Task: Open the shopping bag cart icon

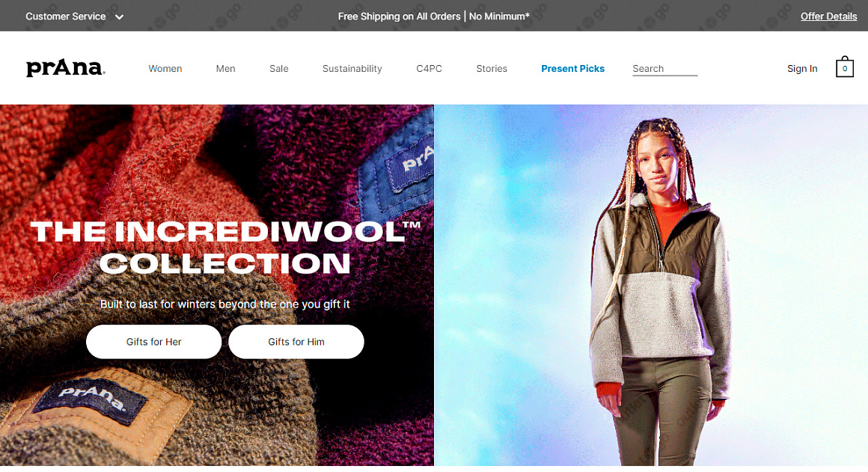Action: pos(844,67)
